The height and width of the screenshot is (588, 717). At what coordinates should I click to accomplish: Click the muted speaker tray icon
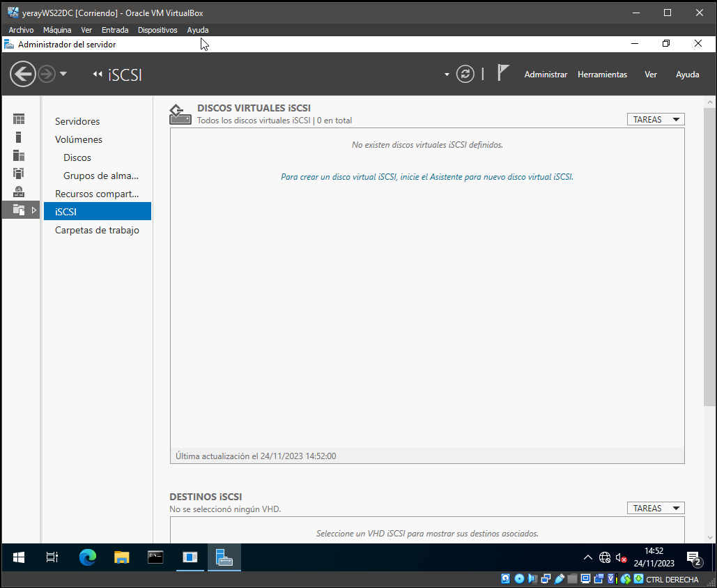pos(621,557)
